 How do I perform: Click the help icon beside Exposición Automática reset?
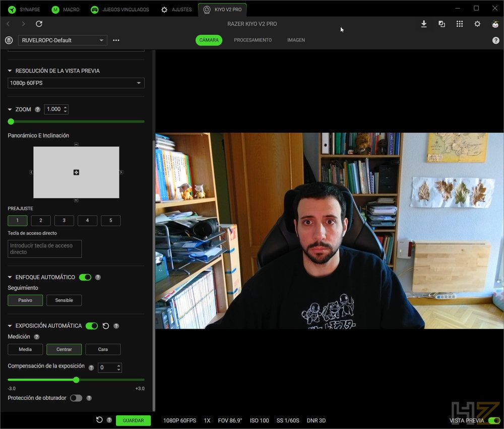point(116,326)
